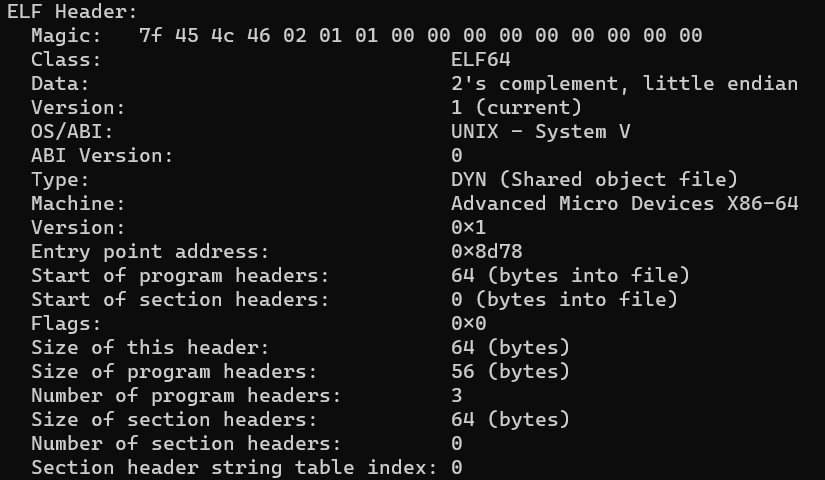Click "DYN (Shared object file)" type value
The image size is (825, 480).
point(594,180)
